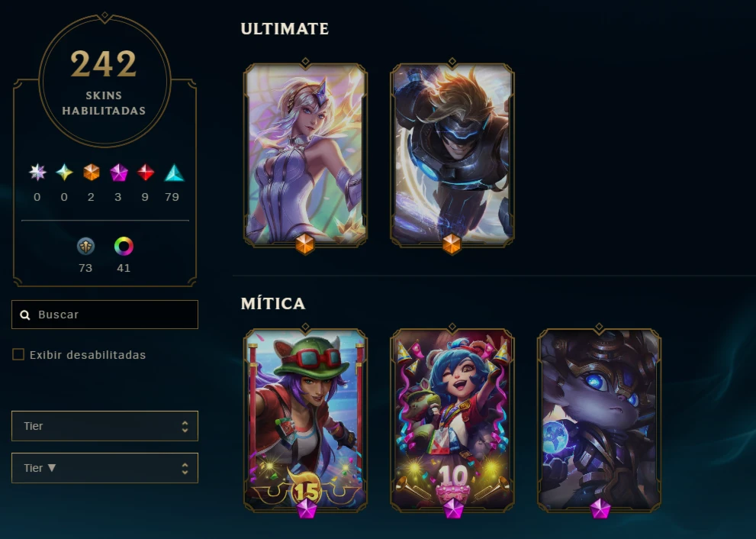
Task: Select the teal Epic triangle gem icon
Action: tap(174, 173)
